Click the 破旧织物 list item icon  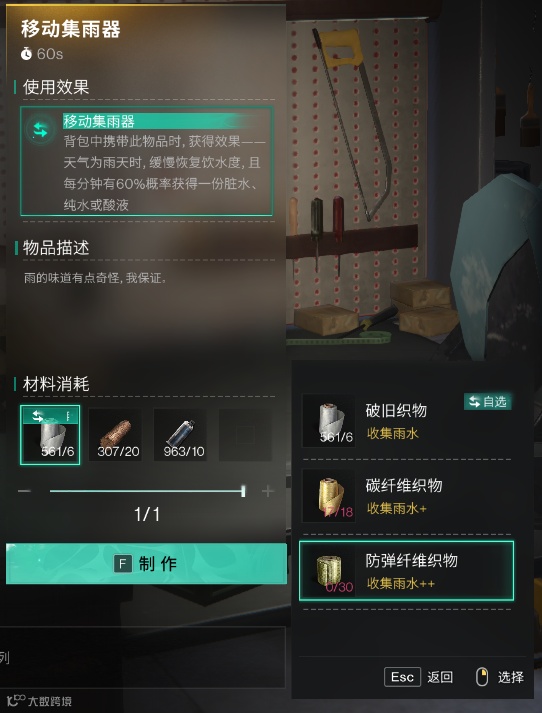click(328, 421)
